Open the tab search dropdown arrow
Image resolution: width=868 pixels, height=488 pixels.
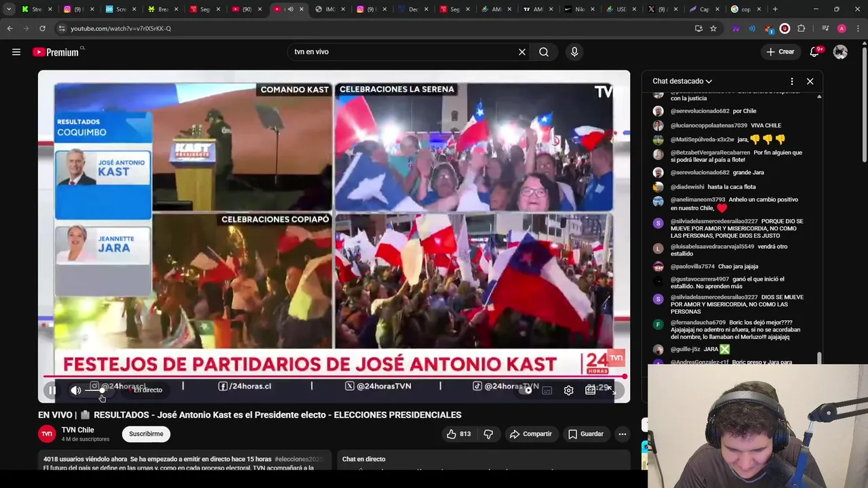point(9,9)
